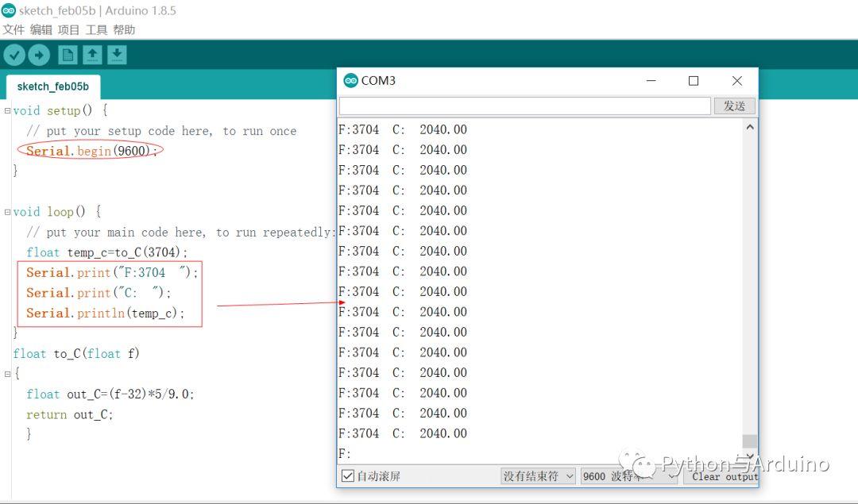This screenshot has height=504, width=858.
Task: Click the float out_C=(f-32)*5/9.0 line
Action: coord(110,394)
